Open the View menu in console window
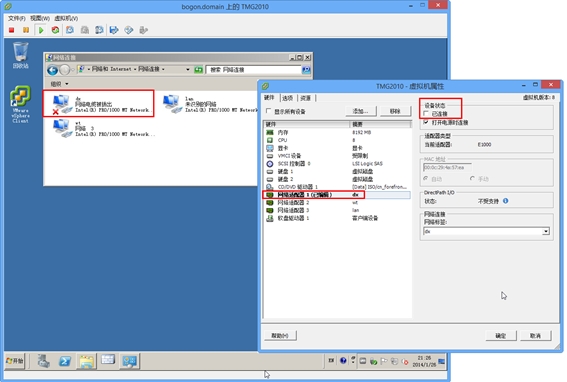This screenshot has width=567, height=382. 40,18
